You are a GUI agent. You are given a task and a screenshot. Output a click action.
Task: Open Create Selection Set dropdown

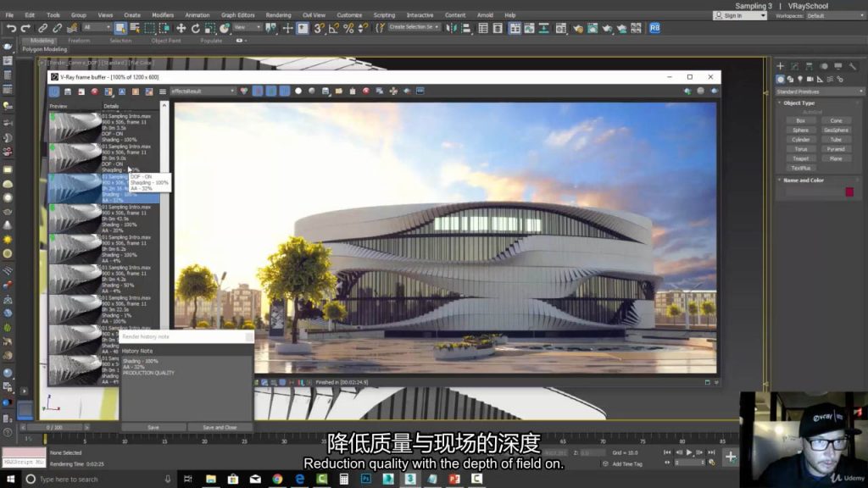(x=414, y=26)
